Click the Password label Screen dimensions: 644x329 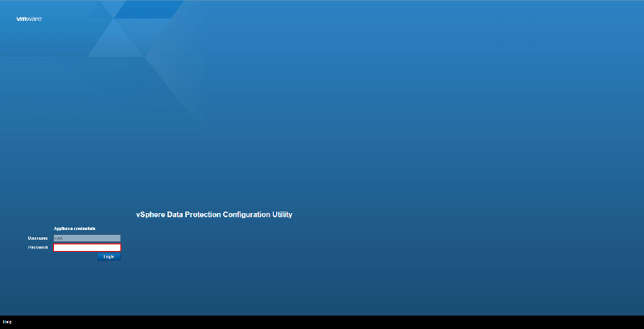[x=38, y=248]
